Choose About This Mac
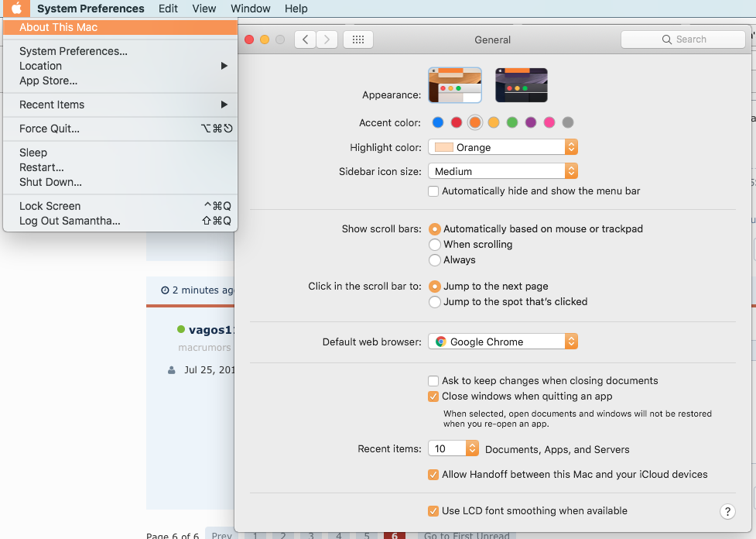 [x=120, y=28]
